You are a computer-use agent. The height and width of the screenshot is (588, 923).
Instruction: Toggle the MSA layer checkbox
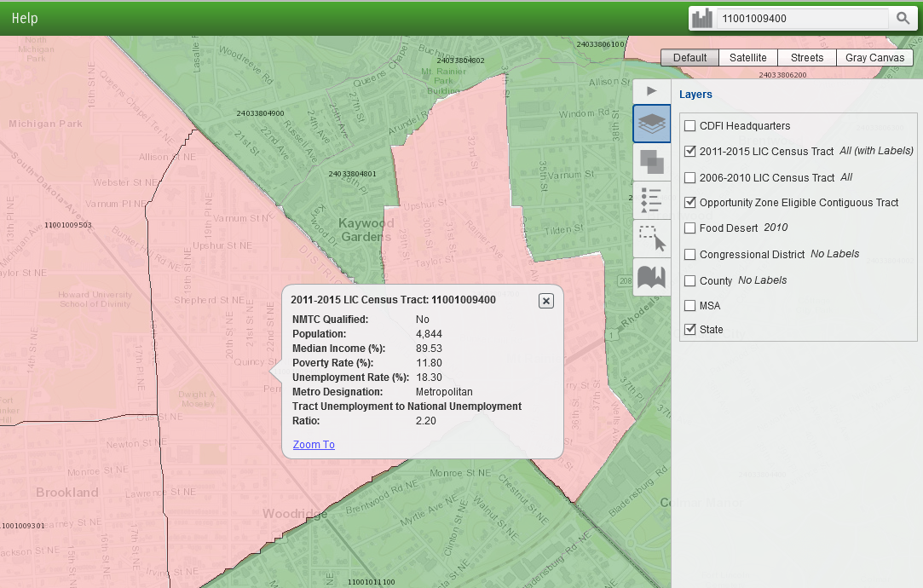tap(690, 305)
